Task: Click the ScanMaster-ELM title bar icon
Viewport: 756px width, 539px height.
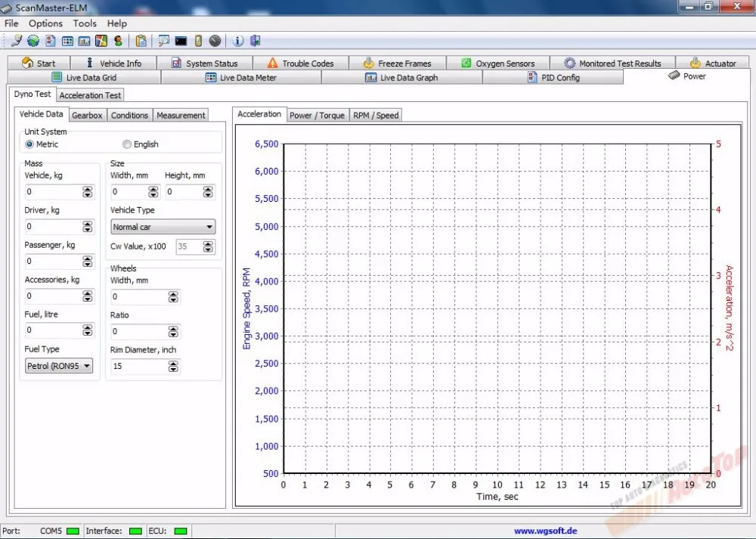Action: [x=6, y=8]
